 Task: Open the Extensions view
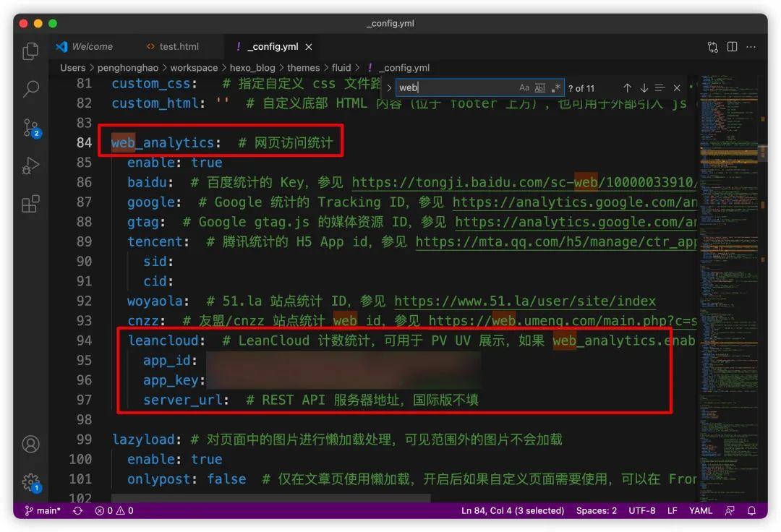click(30, 204)
